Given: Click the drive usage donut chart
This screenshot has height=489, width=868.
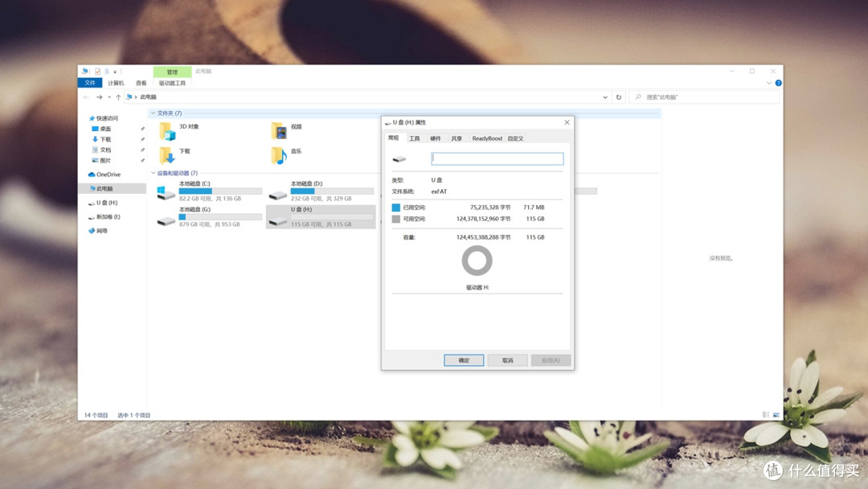Looking at the screenshot, I should [x=477, y=261].
